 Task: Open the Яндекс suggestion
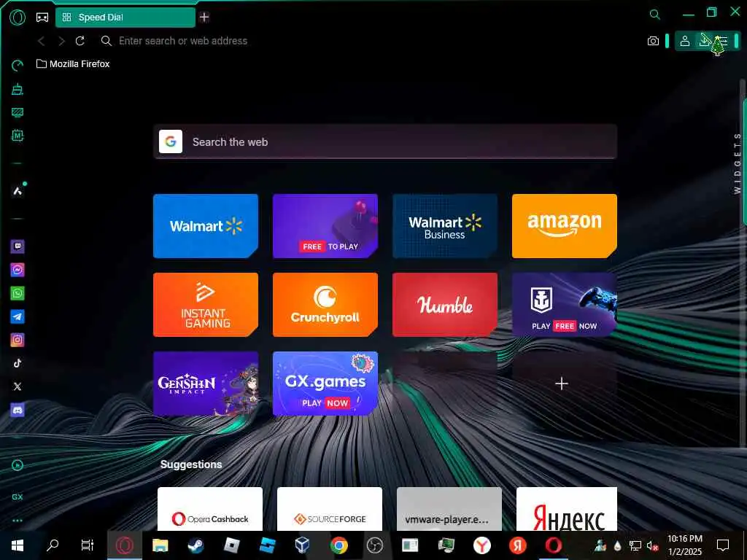tap(567, 508)
